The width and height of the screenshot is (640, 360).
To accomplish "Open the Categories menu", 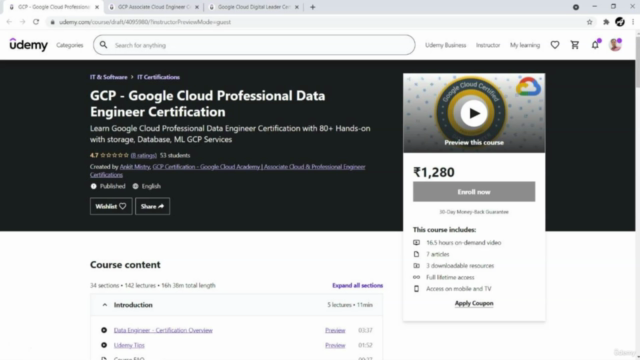I will point(70,45).
